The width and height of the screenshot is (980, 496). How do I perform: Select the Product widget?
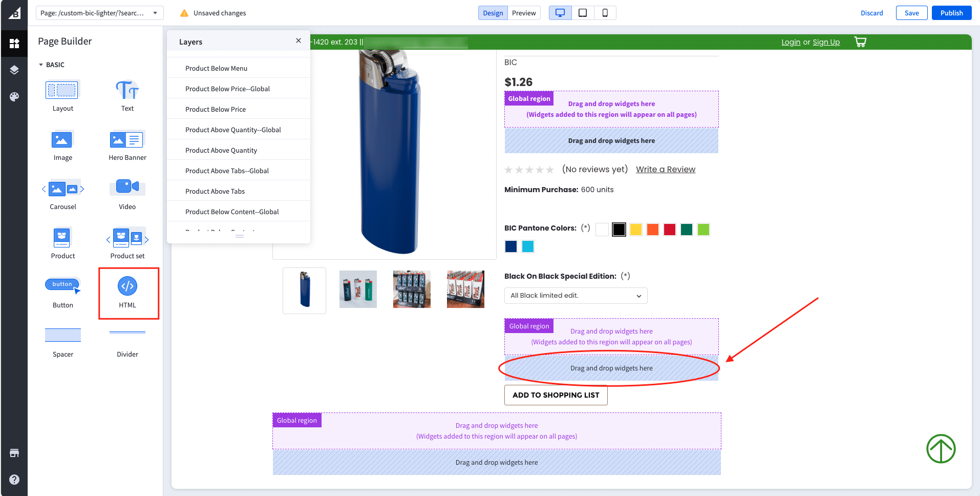pos(63,244)
